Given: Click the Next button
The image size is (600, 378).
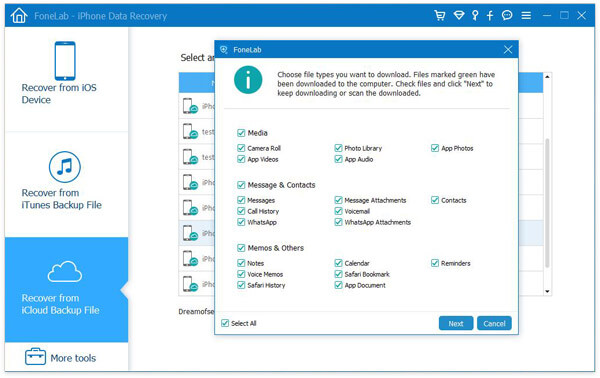Looking at the screenshot, I should [456, 323].
